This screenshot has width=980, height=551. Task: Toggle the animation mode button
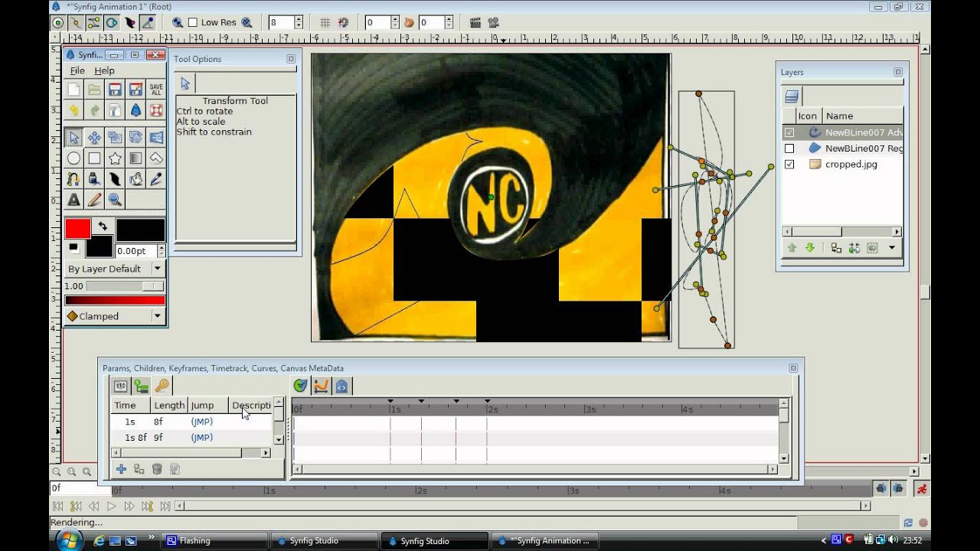tap(922, 488)
